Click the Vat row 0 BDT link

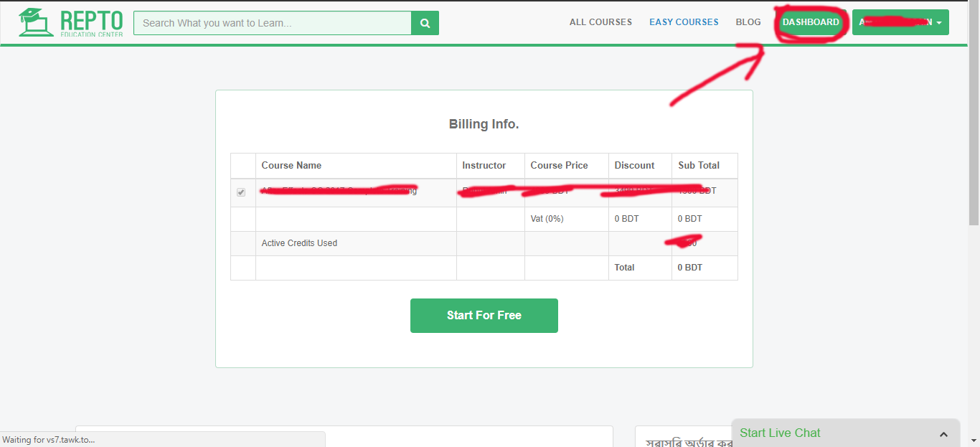click(689, 218)
